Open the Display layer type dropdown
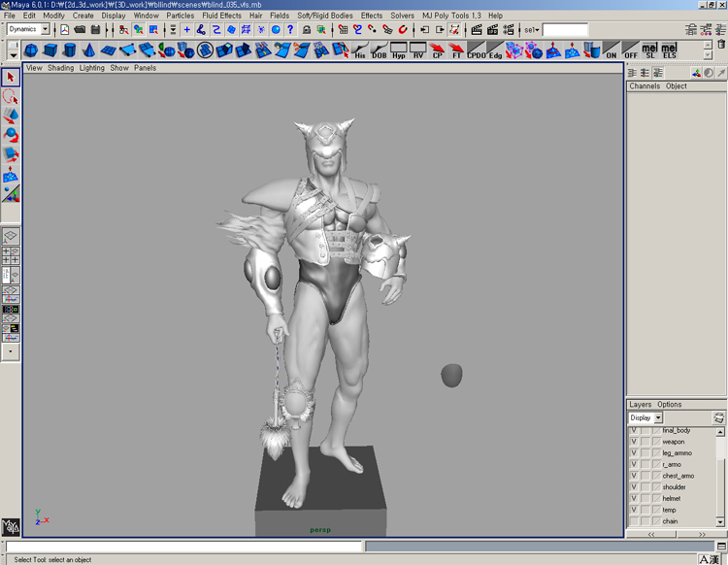This screenshot has width=728, height=565. [x=657, y=418]
